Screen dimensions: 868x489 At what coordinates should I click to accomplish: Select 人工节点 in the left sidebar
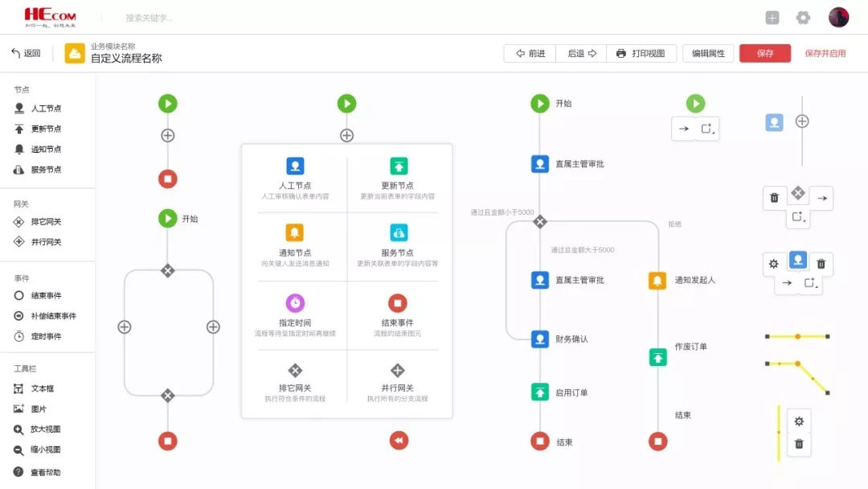point(46,109)
